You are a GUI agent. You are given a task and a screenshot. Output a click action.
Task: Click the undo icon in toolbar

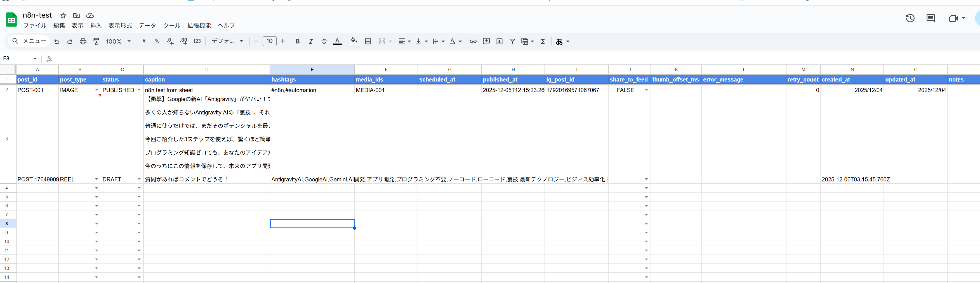57,41
